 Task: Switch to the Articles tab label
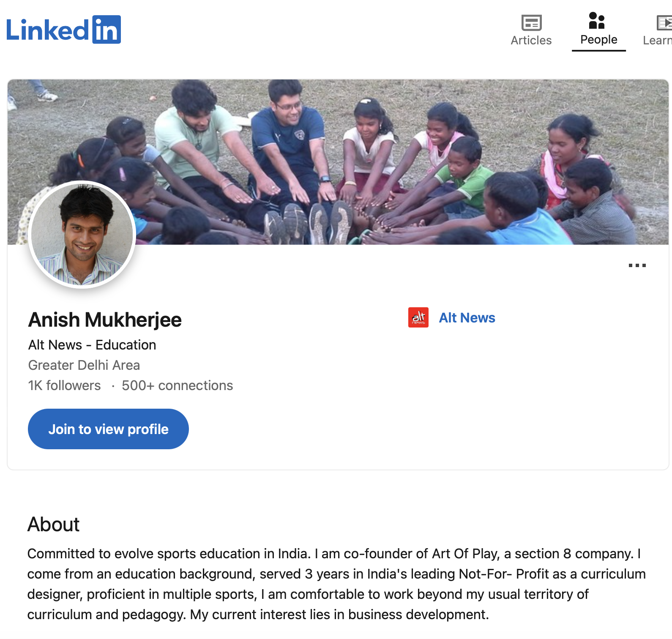[531, 41]
